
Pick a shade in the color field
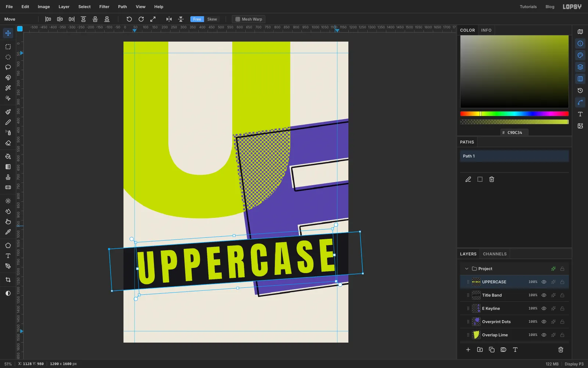(514, 72)
